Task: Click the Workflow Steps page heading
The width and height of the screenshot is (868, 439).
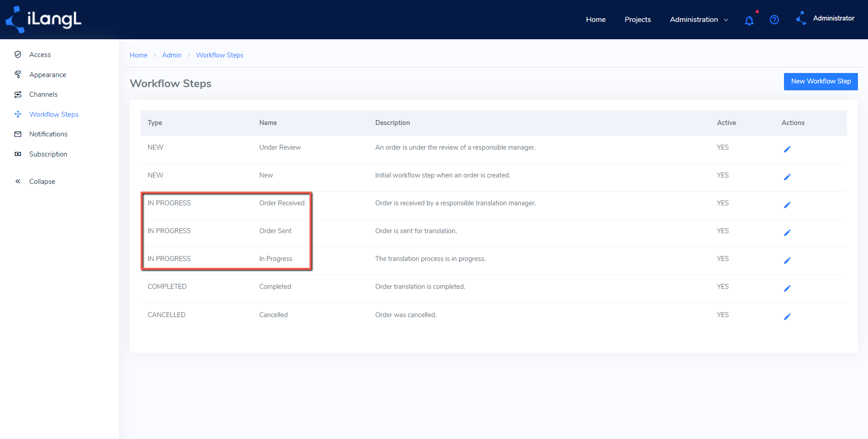Action: click(x=171, y=84)
